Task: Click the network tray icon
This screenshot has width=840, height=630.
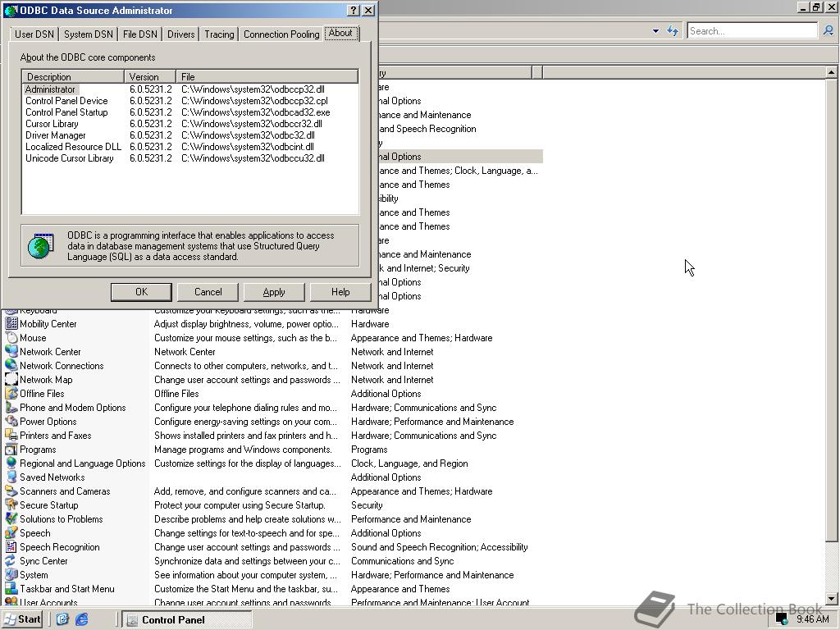Action: pyautogui.click(x=782, y=619)
